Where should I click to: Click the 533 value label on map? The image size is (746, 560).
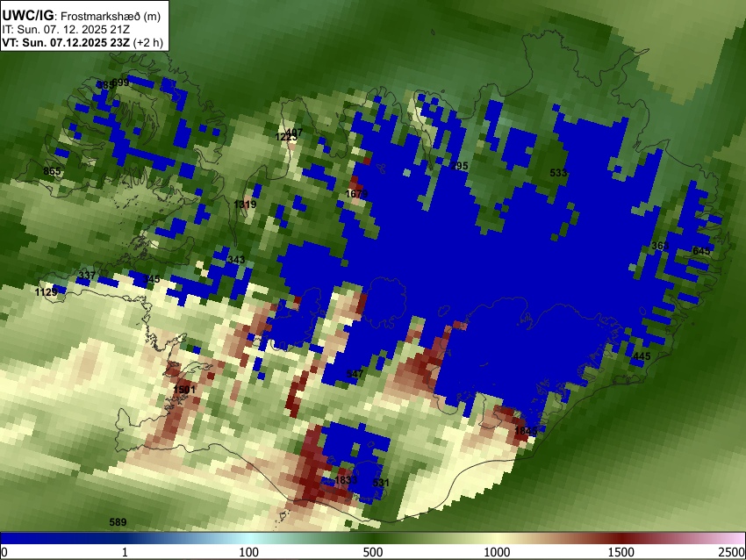pos(558,173)
